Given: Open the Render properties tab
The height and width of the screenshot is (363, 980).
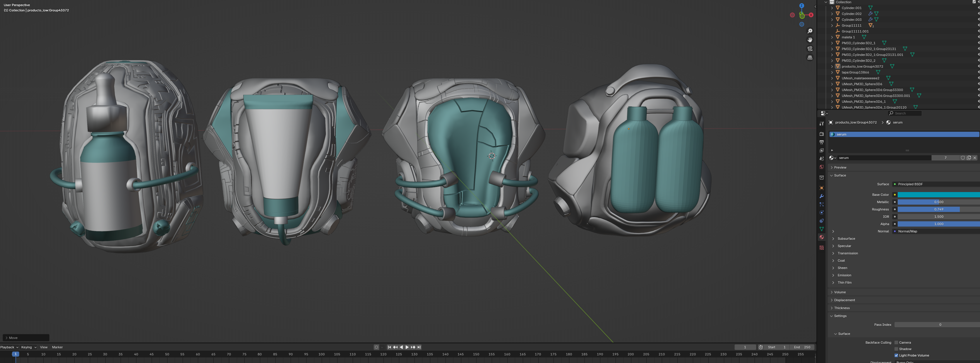Looking at the screenshot, I should pyautogui.click(x=821, y=134).
